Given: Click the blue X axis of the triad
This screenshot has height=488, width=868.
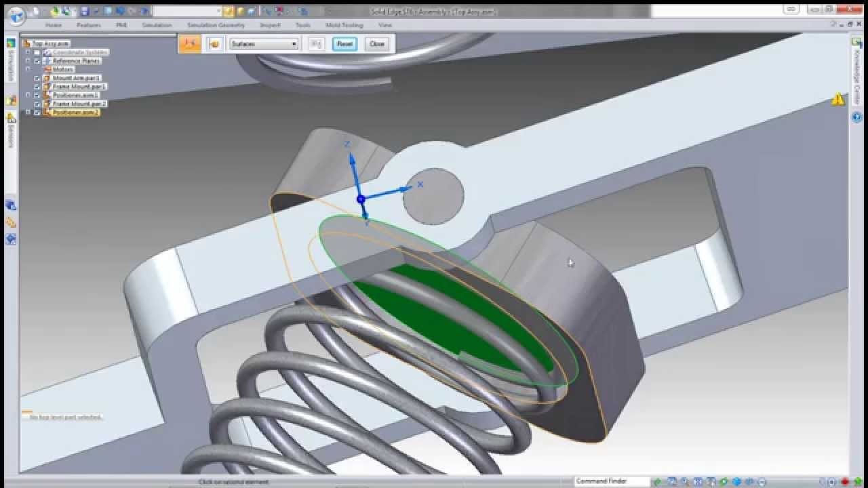Looking at the screenshot, I should coord(388,192).
